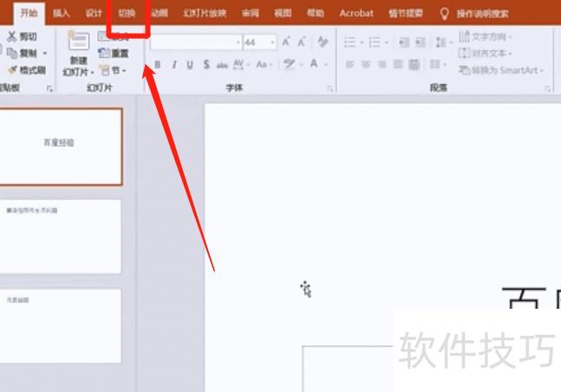Clear all formatting with eraser A icon
The height and width of the screenshot is (392, 561).
click(323, 42)
